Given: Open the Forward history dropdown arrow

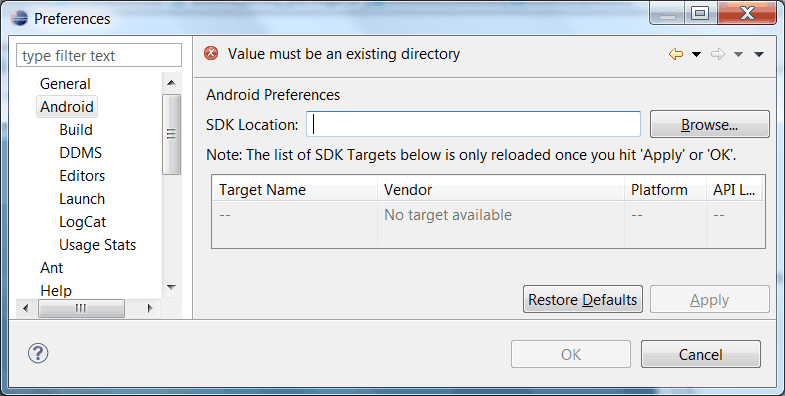Looking at the screenshot, I should click(x=738, y=54).
